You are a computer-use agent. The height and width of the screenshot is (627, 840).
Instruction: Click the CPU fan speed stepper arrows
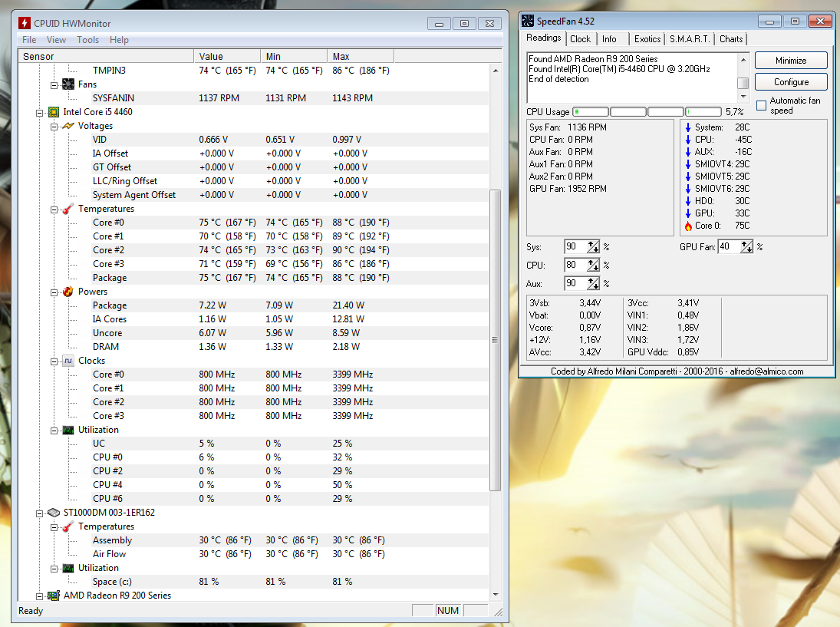592,265
